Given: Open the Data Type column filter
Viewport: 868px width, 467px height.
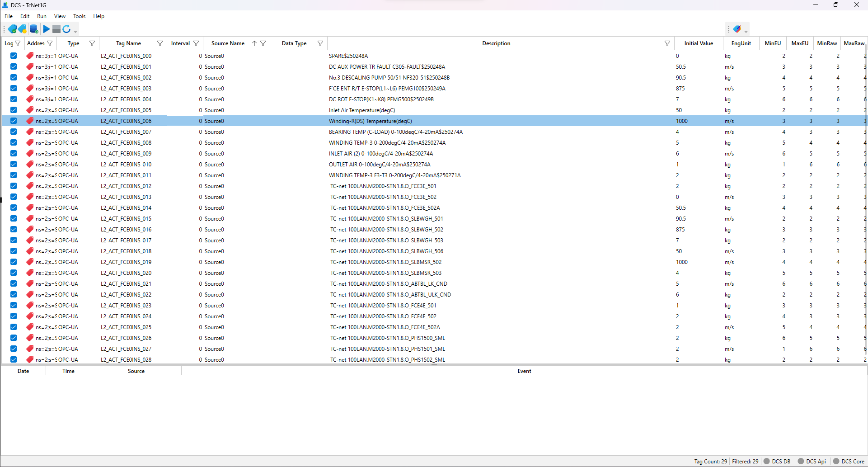Looking at the screenshot, I should (x=320, y=43).
